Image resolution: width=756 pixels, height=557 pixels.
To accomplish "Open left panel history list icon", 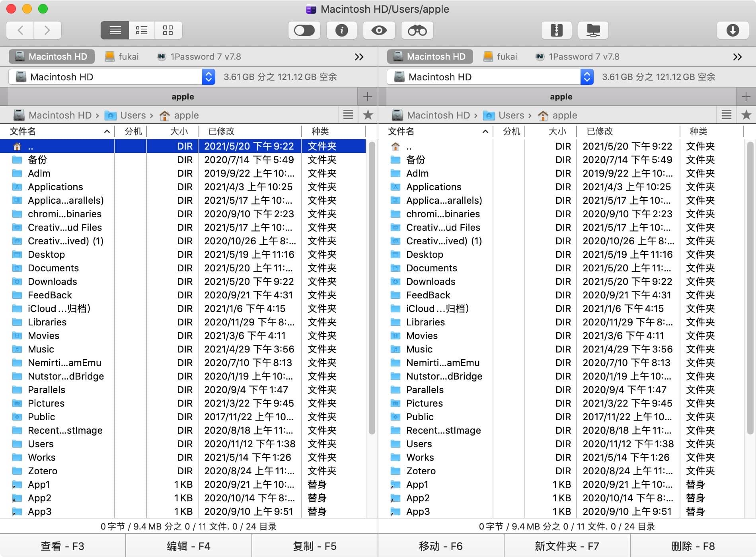I will (348, 115).
